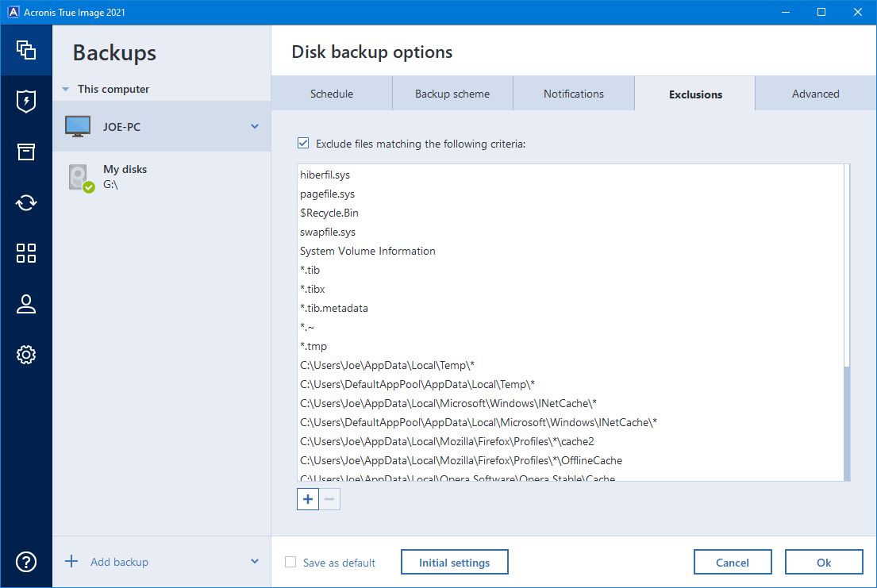Select the Exclusions tab
The width and height of the screenshot is (877, 588).
(695, 94)
